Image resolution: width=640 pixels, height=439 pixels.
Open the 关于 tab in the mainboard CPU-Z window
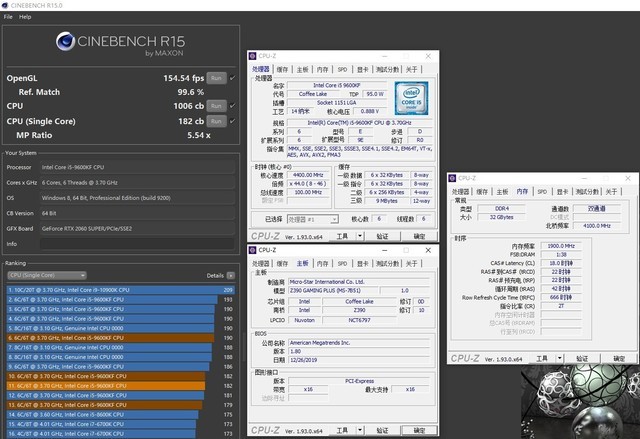411,264
